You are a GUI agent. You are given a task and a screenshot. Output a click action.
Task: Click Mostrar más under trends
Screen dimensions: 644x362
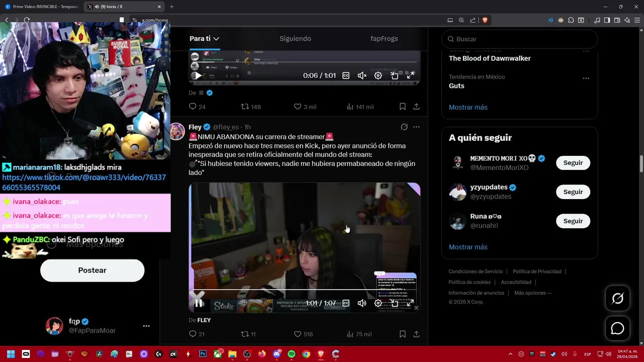coord(468,107)
